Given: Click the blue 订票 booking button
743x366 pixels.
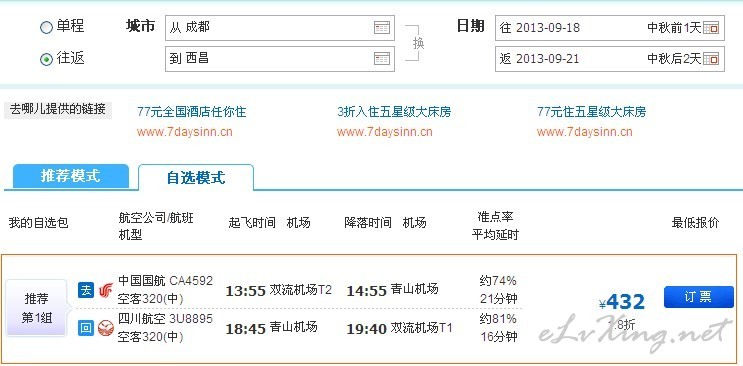Looking at the screenshot, I should tap(698, 297).
